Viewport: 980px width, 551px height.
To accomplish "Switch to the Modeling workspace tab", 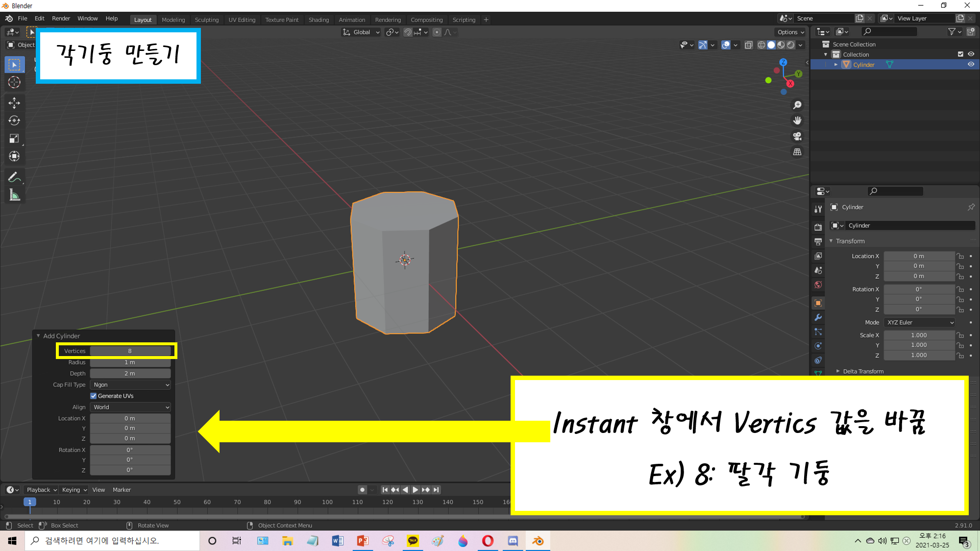I will [x=173, y=20].
